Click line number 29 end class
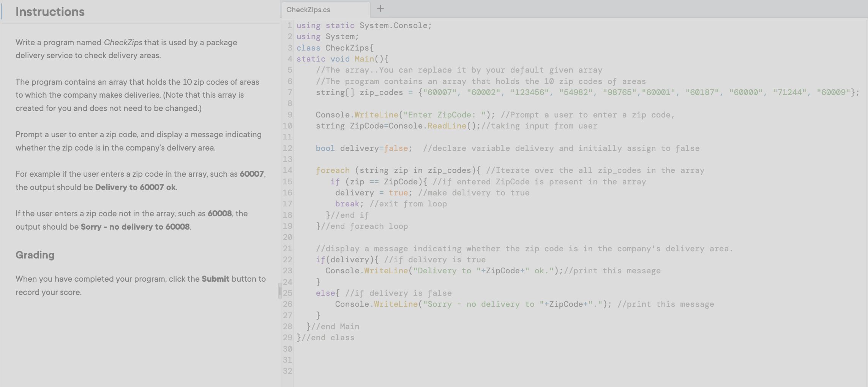This screenshot has width=868, height=387. [287, 338]
